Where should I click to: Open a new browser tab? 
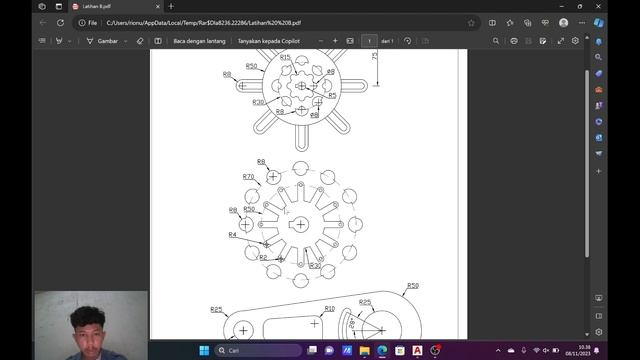pos(171,7)
